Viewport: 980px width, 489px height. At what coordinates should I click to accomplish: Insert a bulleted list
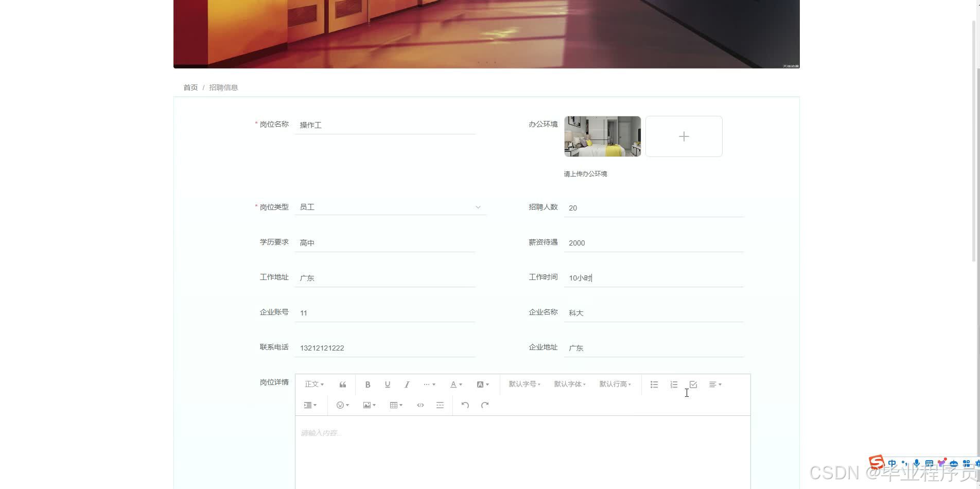pyautogui.click(x=654, y=385)
